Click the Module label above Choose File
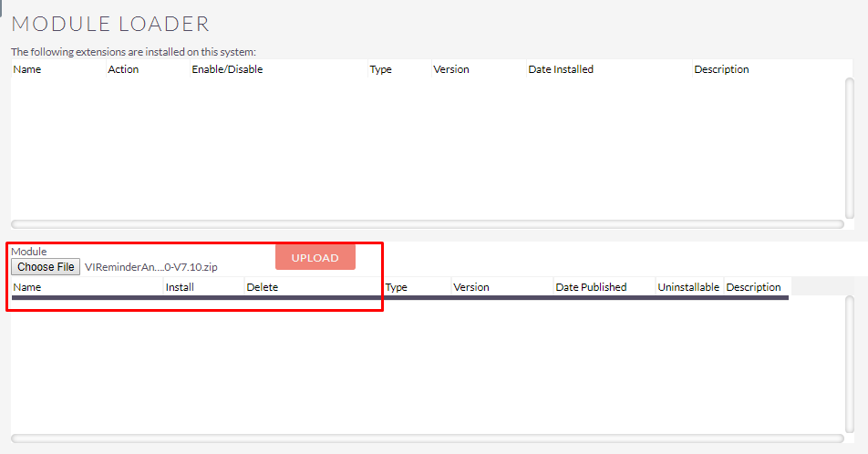Image resolution: width=868 pixels, height=454 pixels. point(29,252)
